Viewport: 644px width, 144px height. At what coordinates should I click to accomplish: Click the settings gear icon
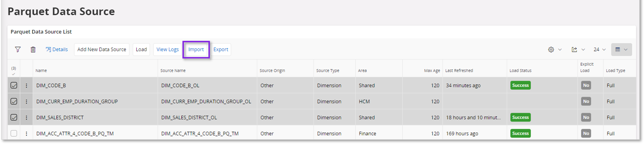(x=551, y=49)
